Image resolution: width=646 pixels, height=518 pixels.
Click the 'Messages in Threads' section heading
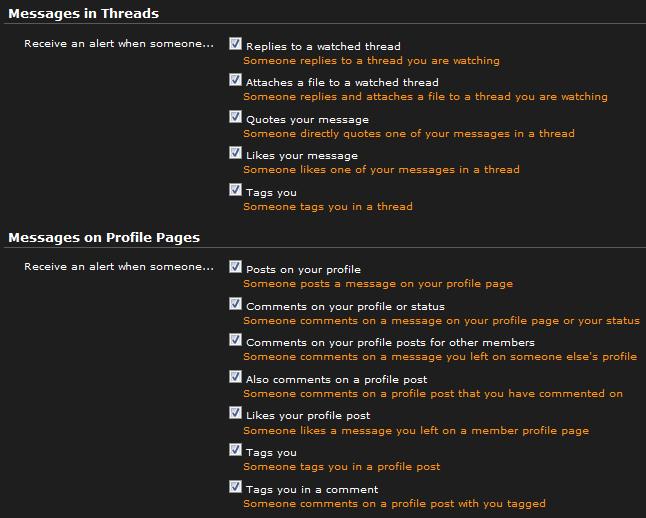83,14
